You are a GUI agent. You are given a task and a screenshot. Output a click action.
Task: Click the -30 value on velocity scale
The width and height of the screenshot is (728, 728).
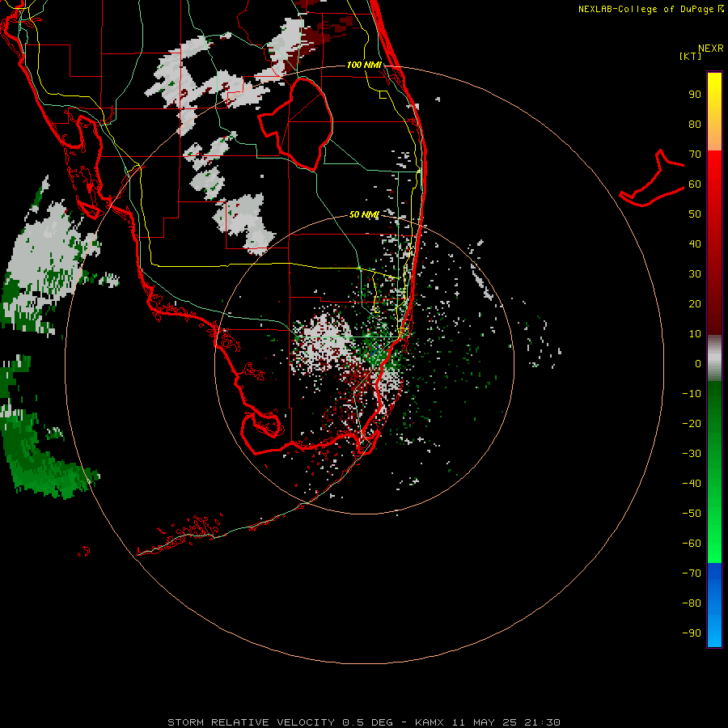[x=692, y=454]
